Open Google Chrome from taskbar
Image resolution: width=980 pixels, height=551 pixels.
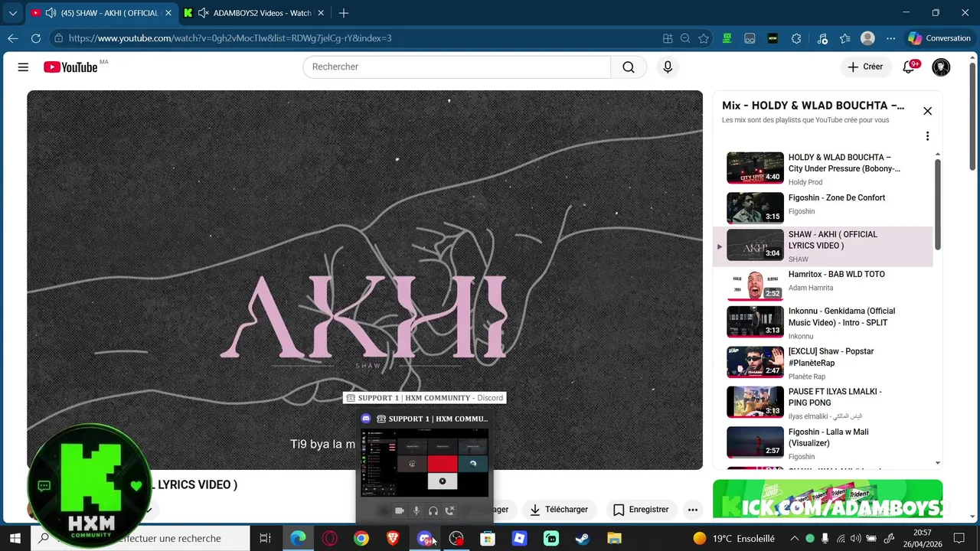[x=361, y=538]
